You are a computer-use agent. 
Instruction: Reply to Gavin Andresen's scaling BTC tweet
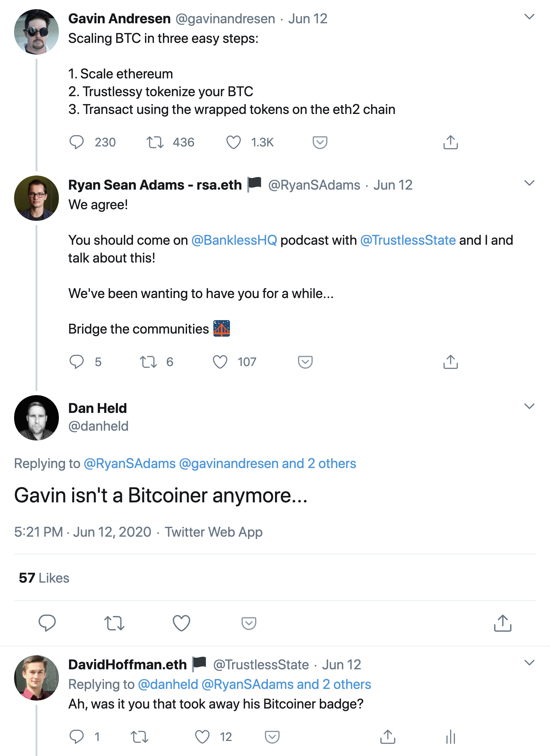pos(76,142)
